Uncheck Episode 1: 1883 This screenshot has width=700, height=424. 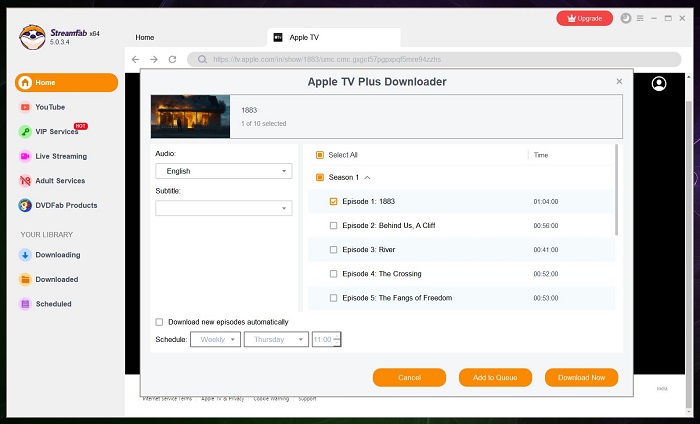(x=333, y=201)
